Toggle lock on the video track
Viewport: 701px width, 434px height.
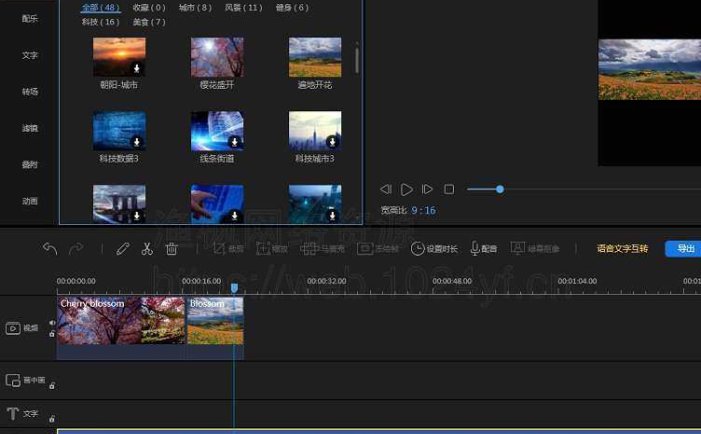(52, 334)
